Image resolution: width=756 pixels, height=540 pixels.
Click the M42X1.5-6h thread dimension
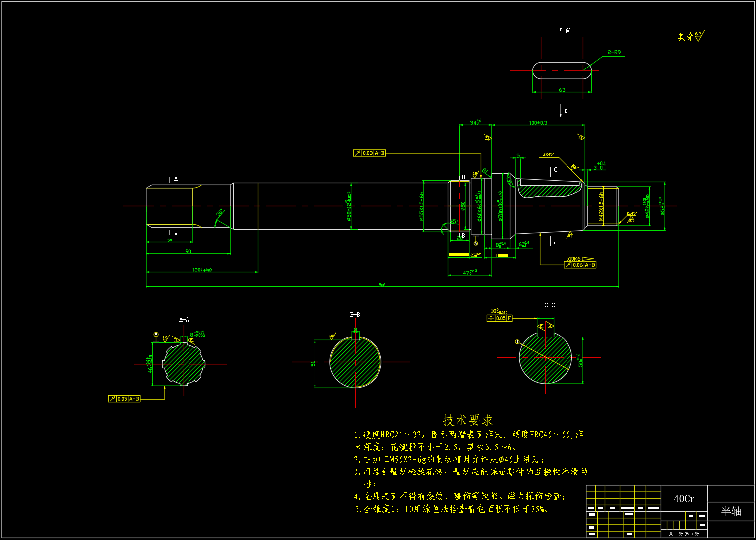601,206
